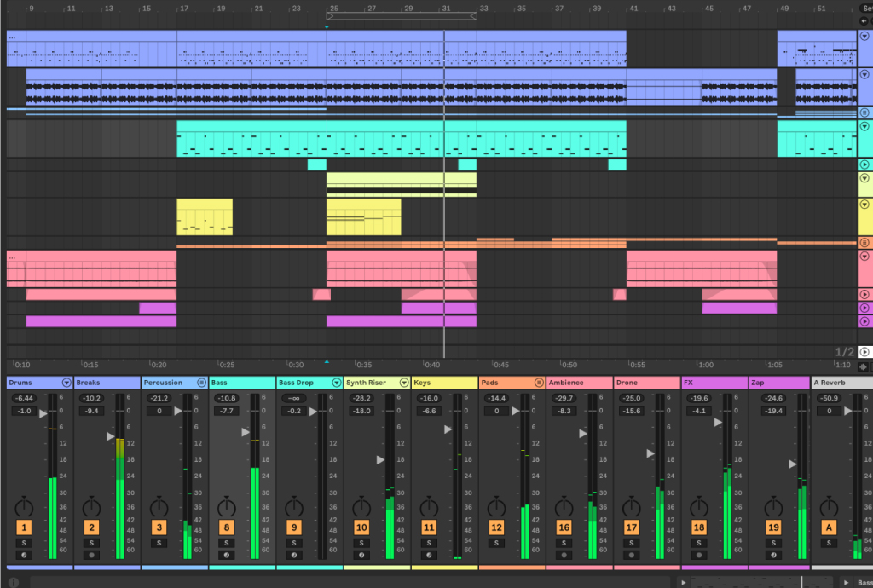Click the A Reverb pan knob
Screen dimensions: 873x588
coord(829,507)
